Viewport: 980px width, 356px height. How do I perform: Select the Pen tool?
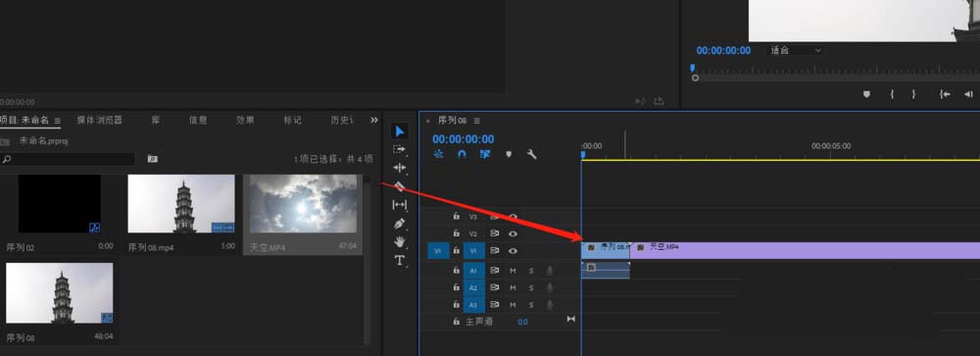[400, 224]
